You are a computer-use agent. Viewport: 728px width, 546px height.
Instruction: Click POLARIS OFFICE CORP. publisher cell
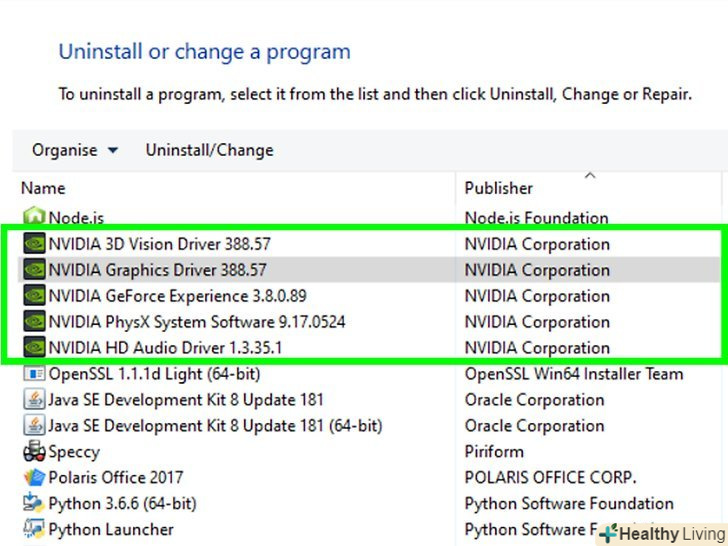coord(550,478)
